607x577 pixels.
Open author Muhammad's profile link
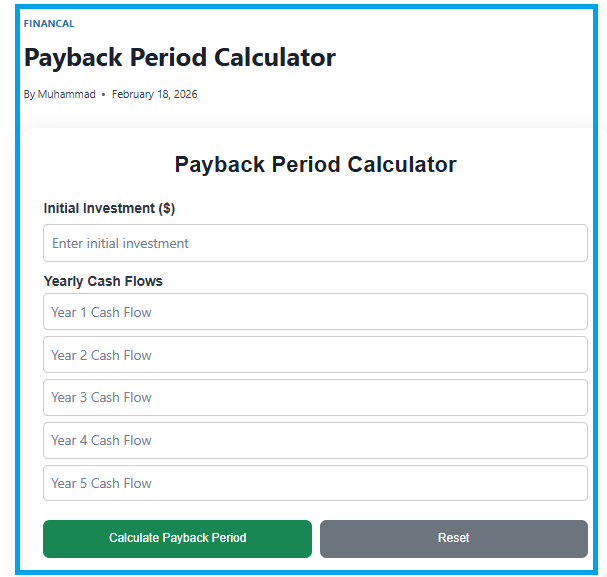(x=67, y=94)
